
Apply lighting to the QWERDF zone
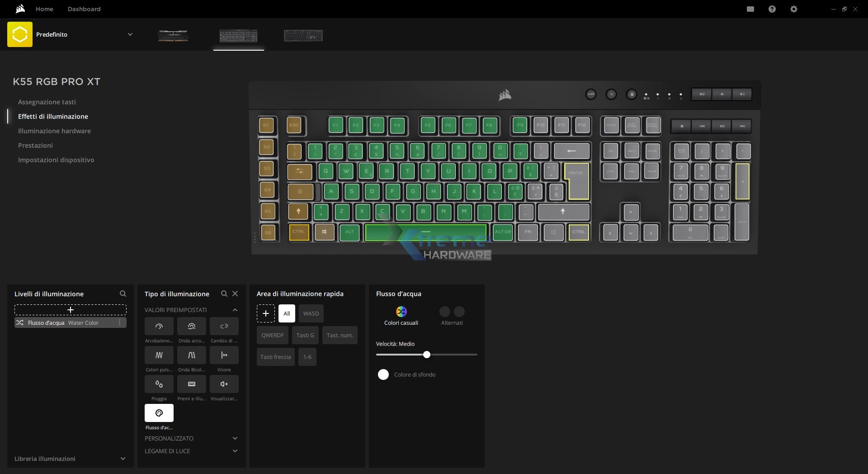pos(272,335)
